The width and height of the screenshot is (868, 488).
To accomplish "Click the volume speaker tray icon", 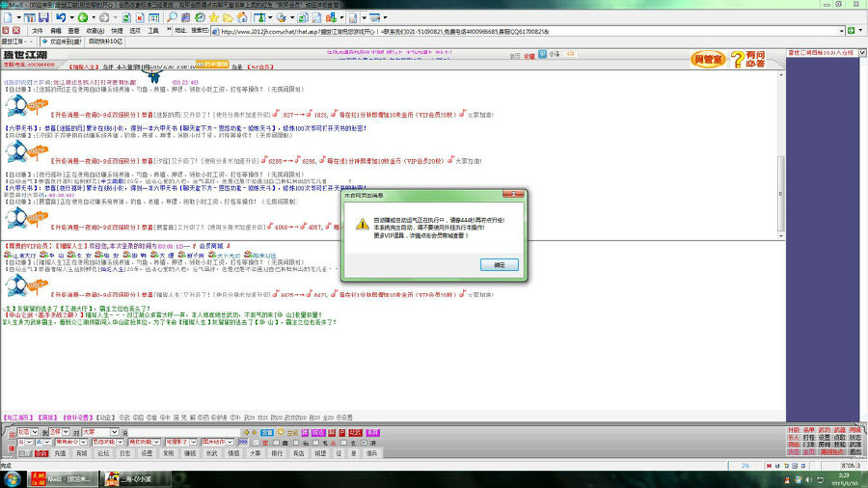I will [809, 479].
